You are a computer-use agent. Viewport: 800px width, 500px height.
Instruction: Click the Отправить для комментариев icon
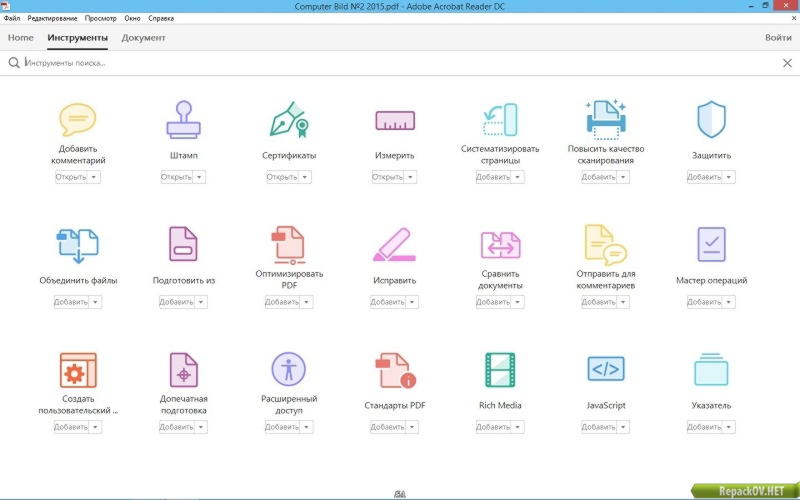coord(606,245)
